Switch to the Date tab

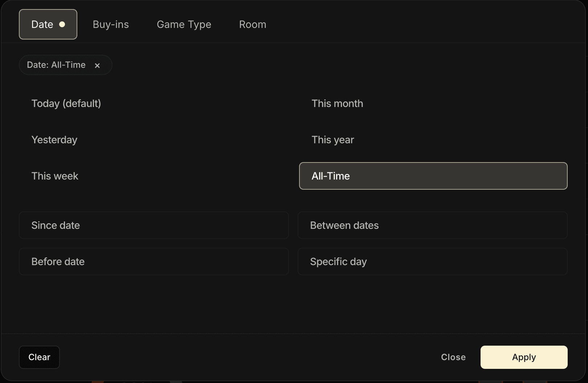pyautogui.click(x=42, y=24)
